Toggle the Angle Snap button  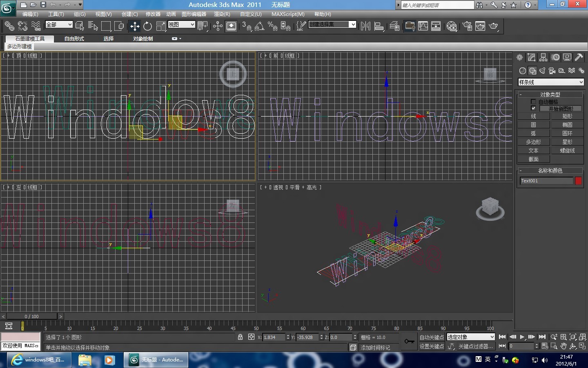[259, 26]
